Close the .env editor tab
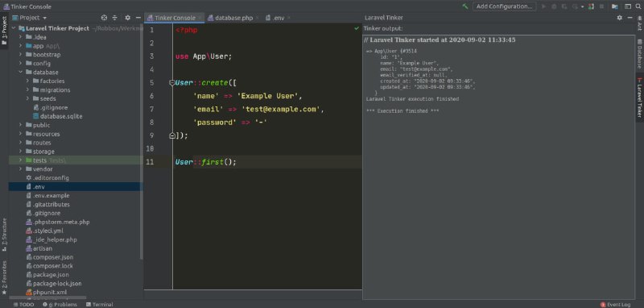644x308 pixels. point(289,18)
